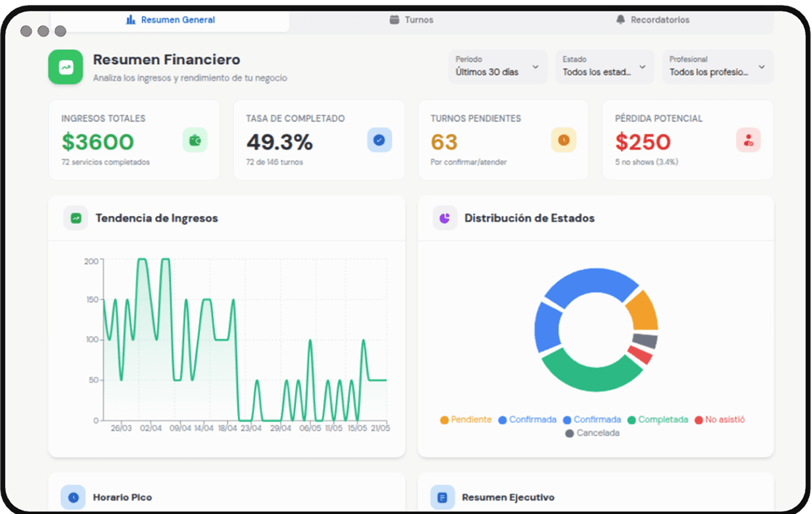Click the checkmark icon in Tasa de Completado card
This screenshot has height=514, width=812.
379,140
